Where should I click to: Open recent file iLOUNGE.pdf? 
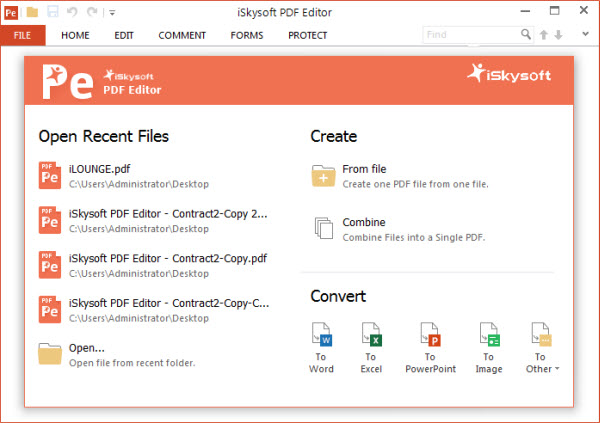click(x=99, y=169)
